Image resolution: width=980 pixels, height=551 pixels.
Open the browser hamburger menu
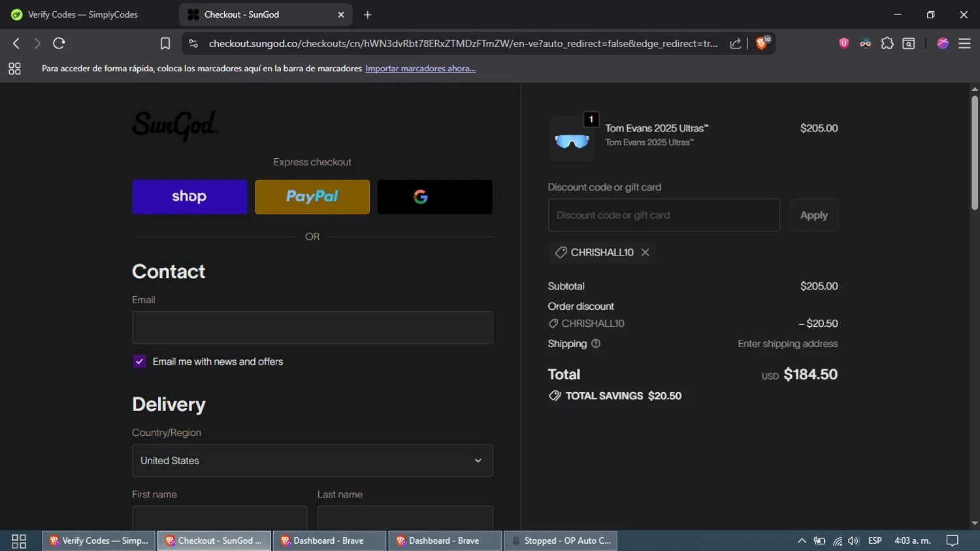tap(964, 43)
